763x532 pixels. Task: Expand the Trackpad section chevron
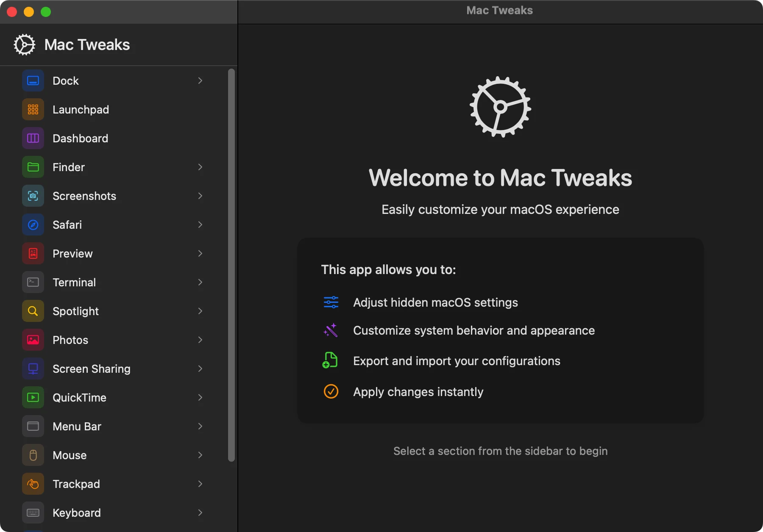pos(200,484)
